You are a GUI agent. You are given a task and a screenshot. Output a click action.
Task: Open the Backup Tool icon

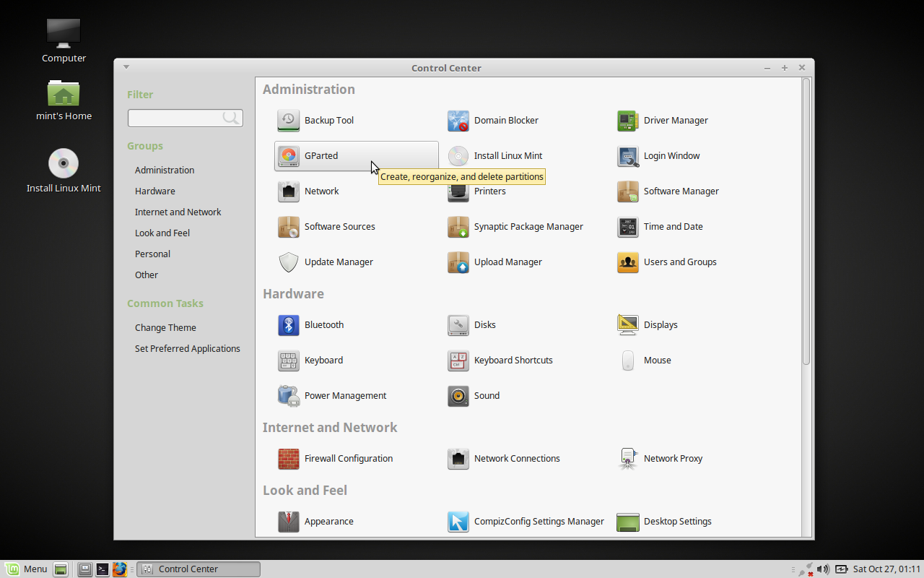point(289,121)
